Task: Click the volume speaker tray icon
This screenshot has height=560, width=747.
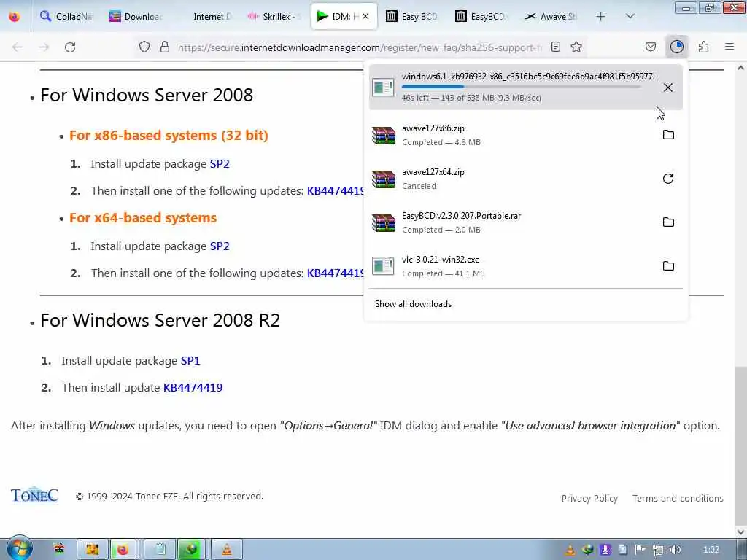Action: 675,550
